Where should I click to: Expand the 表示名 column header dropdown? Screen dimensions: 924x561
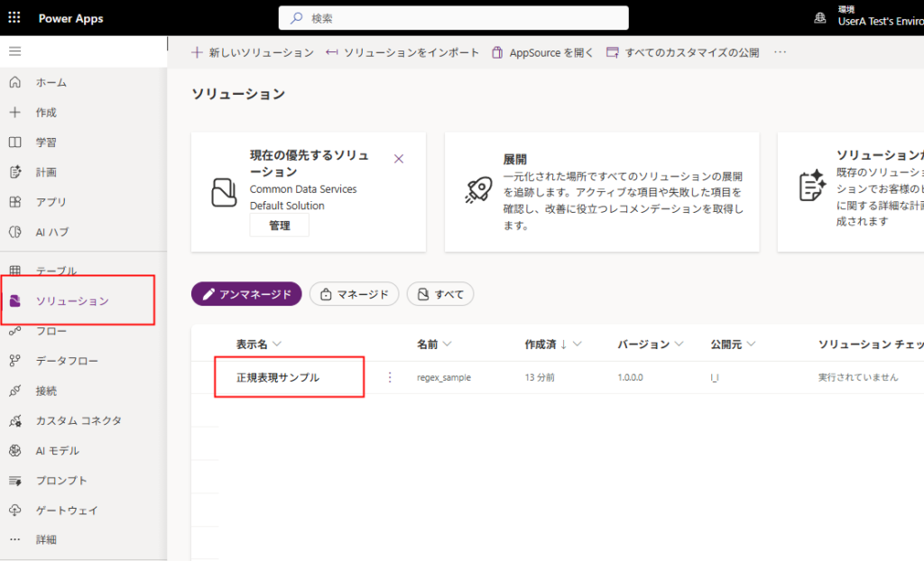coord(277,345)
